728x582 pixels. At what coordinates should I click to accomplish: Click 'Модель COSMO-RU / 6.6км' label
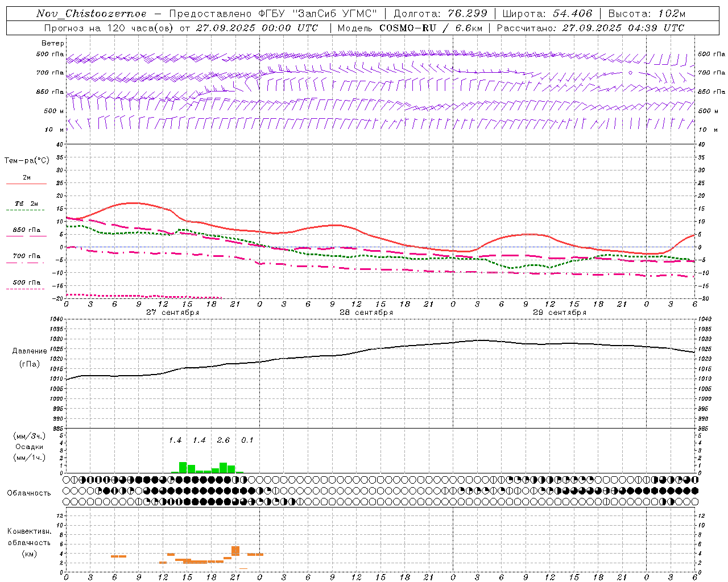(410, 28)
